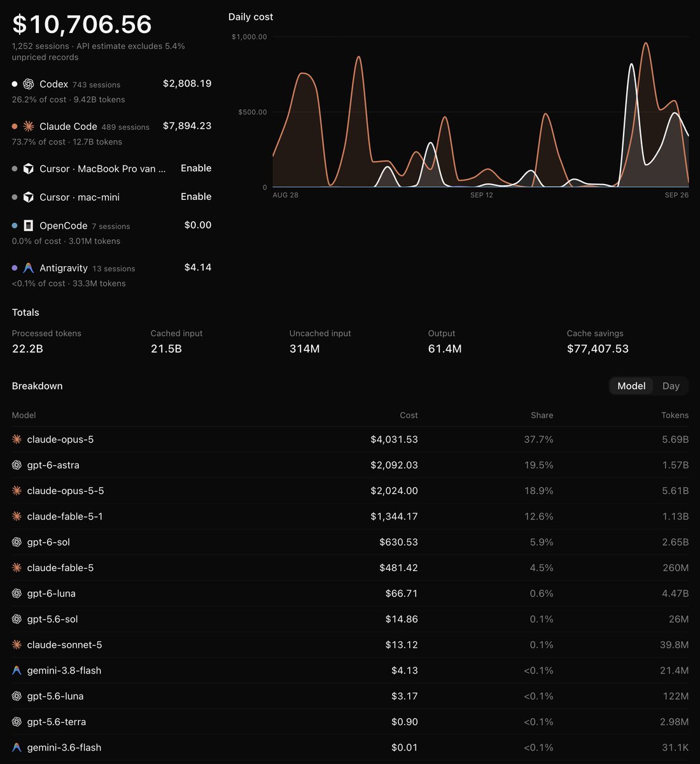Screen dimensions: 700x764
Task: Click the $7,894.23 Claude Code cost
Action: pyautogui.click(x=187, y=126)
